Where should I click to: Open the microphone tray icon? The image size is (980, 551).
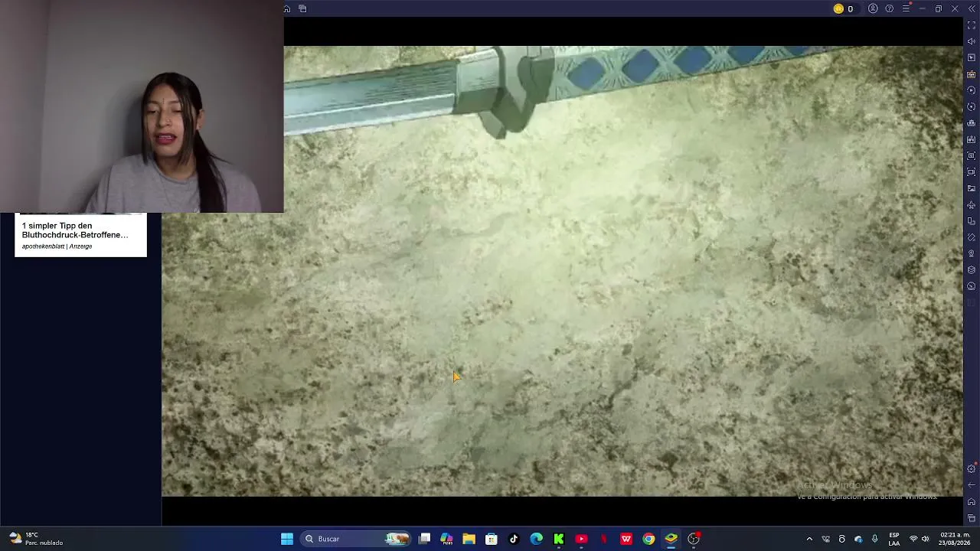(874, 539)
